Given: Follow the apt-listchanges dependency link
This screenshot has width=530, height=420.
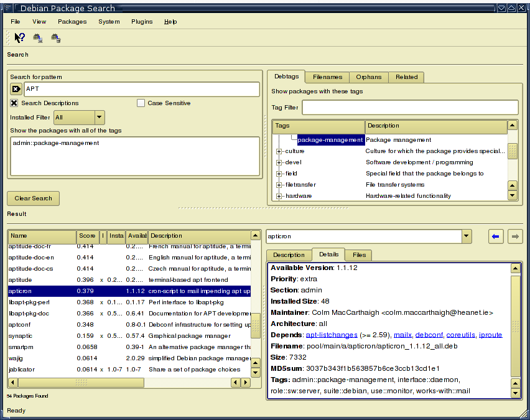Looking at the screenshot, I should pos(332,335).
